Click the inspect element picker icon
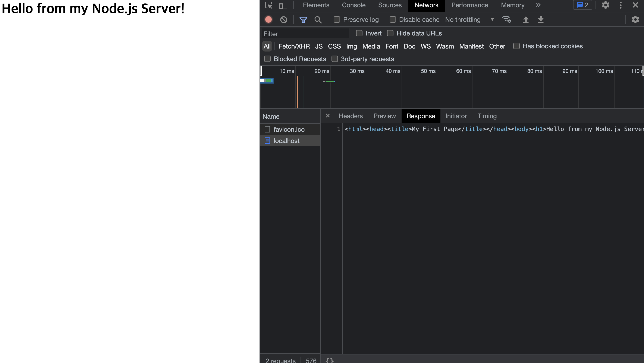The image size is (644, 363). pyautogui.click(x=269, y=5)
